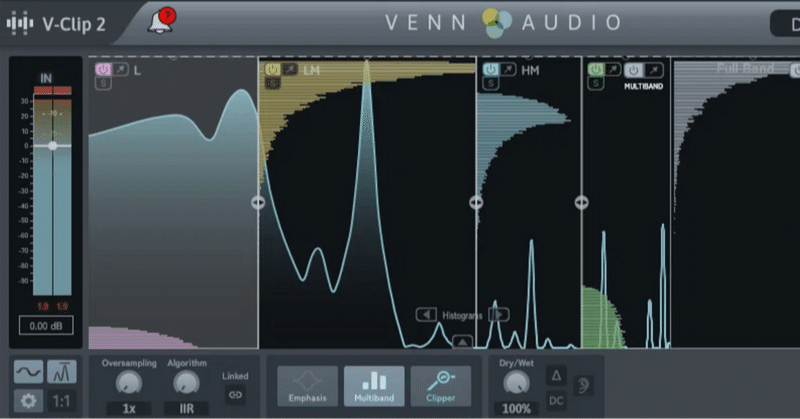Screen dimensions: 800x419
Task: Click the 0.00 dB input gain field
Action: (46, 326)
